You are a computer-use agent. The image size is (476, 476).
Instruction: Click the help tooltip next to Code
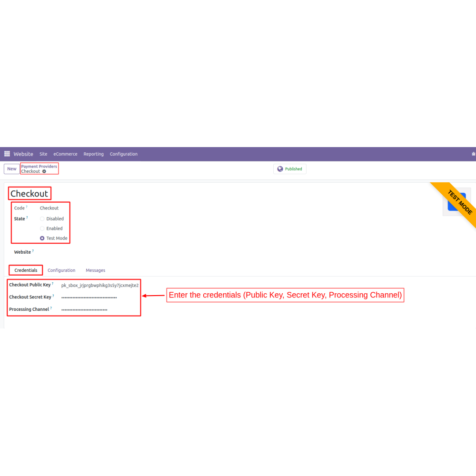coord(27,207)
